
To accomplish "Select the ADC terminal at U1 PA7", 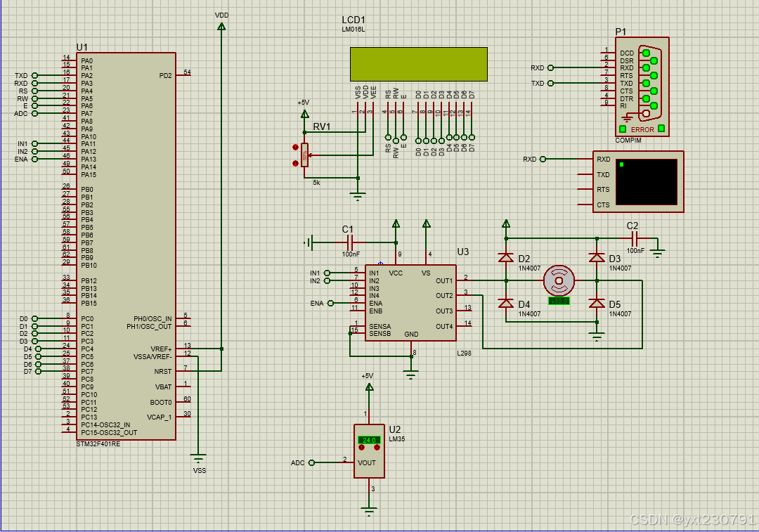I will [x=35, y=114].
